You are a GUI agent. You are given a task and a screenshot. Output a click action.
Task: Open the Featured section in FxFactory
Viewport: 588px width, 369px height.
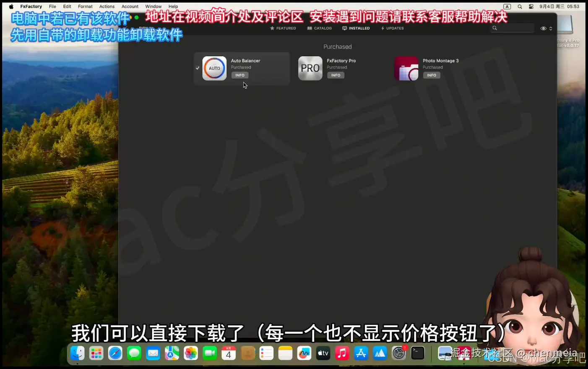point(283,28)
